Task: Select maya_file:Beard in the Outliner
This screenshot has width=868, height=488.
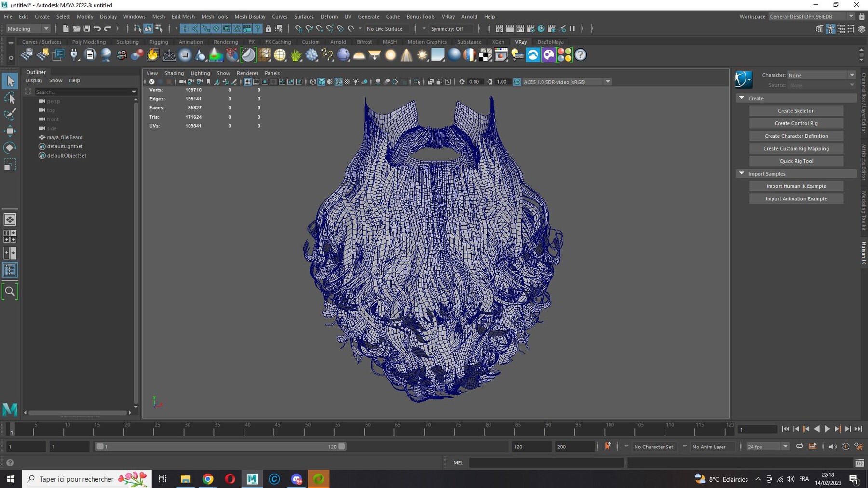Action: click(x=65, y=137)
